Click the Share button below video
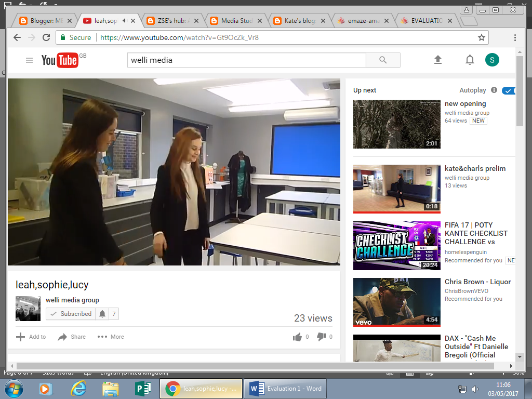Image resolution: width=532 pixels, height=399 pixels. click(x=72, y=337)
